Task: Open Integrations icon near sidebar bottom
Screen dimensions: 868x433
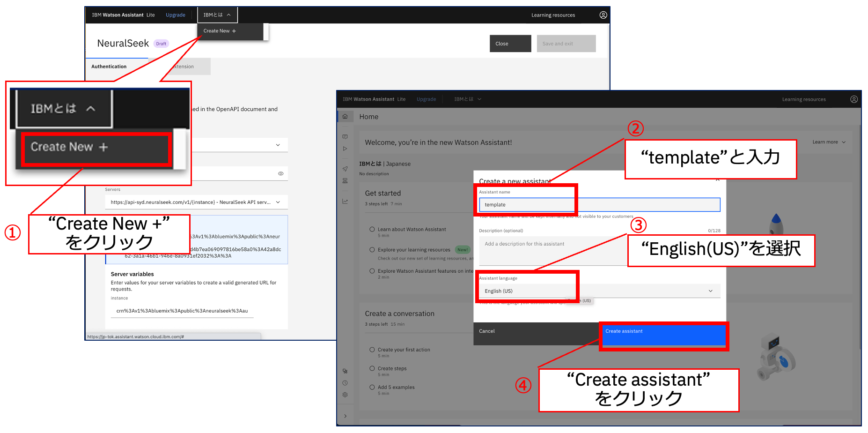Action: pyautogui.click(x=345, y=371)
